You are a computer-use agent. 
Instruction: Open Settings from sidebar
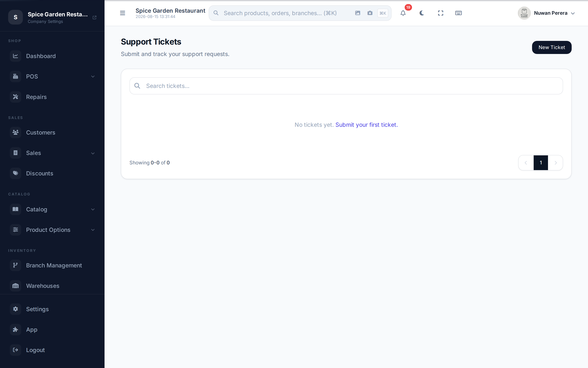click(x=52, y=309)
